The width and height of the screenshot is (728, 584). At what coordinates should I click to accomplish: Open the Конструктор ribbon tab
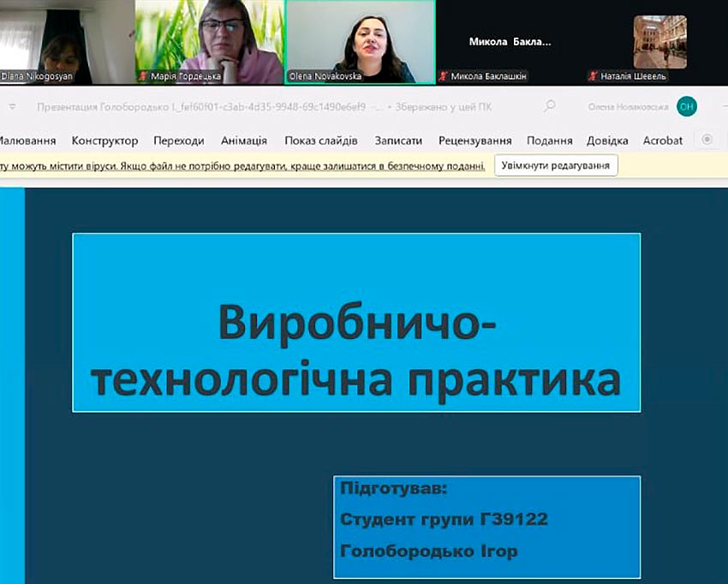click(x=104, y=140)
